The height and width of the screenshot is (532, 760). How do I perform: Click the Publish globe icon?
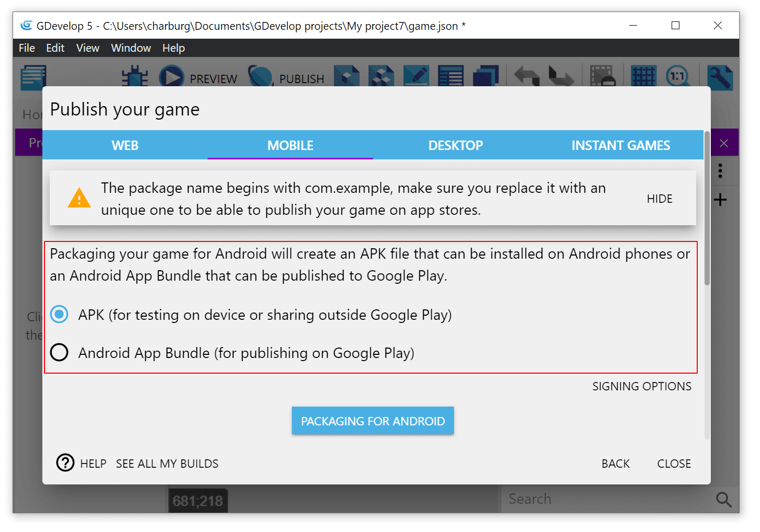click(260, 77)
